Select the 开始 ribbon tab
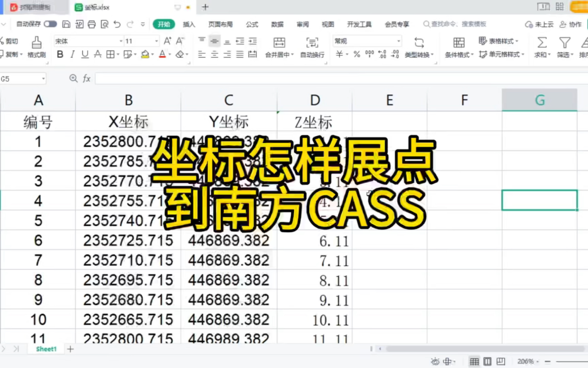This screenshot has width=588, height=368. pyautogui.click(x=164, y=24)
